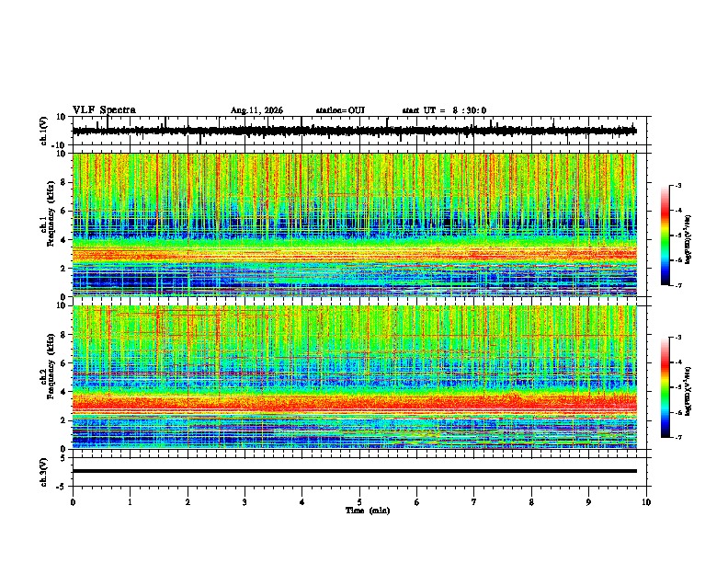Image resolution: width=728 pixels, height=563 pixels.
Task: Click the 'ch.1(V)' axis label
Action: click(x=44, y=131)
